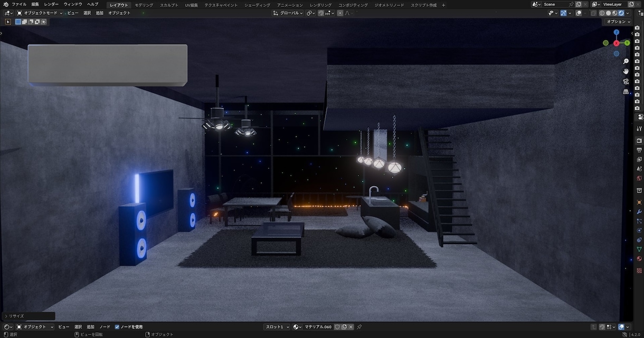This screenshot has width=644, height=338.
Task: Click the zoom magnifier in the viewport
Action: [626, 61]
